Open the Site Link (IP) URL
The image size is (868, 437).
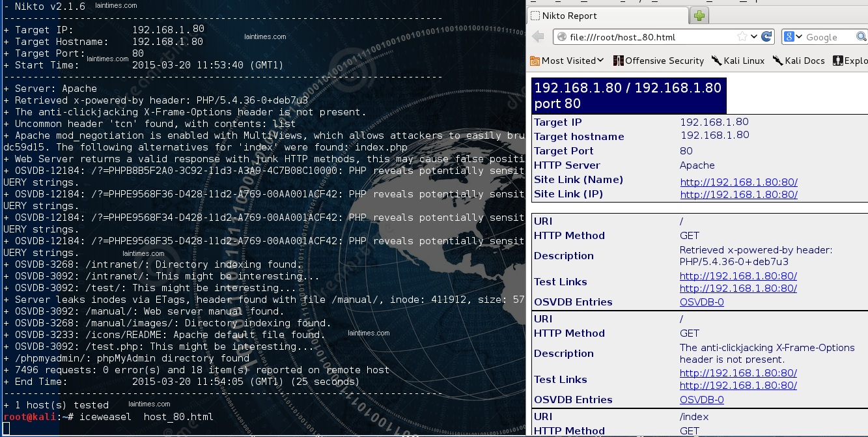point(738,195)
